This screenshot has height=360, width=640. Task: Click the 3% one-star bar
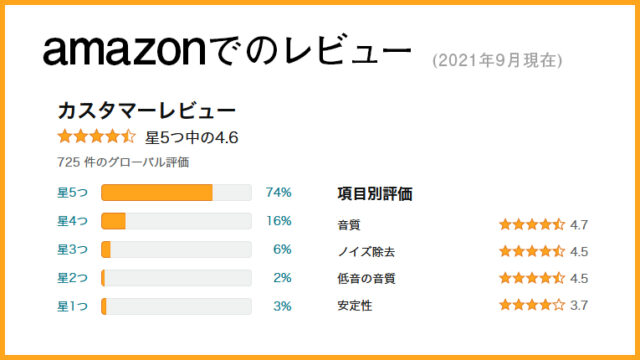[176, 306]
